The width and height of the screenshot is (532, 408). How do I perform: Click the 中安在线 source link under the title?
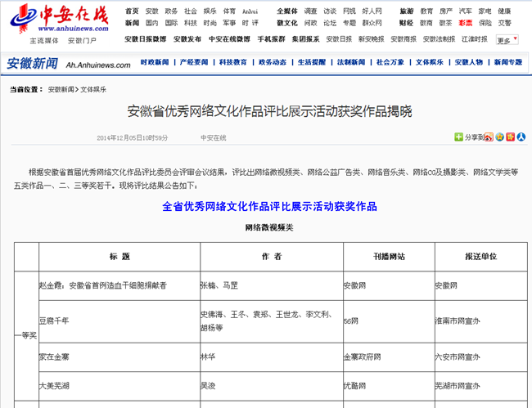coord(214,137)
